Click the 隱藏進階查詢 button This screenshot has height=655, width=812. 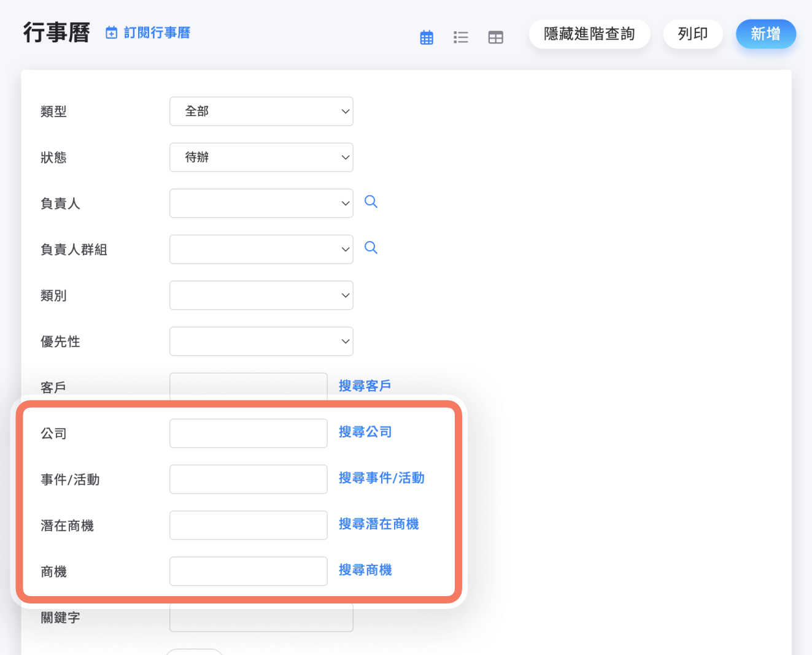tap(589, 34)
